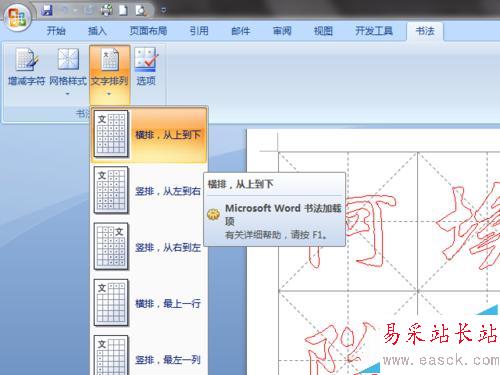
Task: Open the 审阅 tab
Action: pyautogui.click(x=282, y=31)
